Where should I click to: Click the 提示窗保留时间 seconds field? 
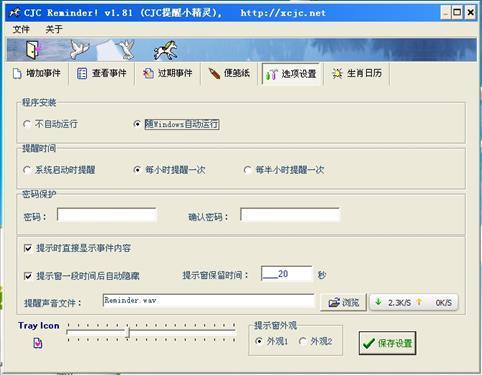click(x=287, y=274)
